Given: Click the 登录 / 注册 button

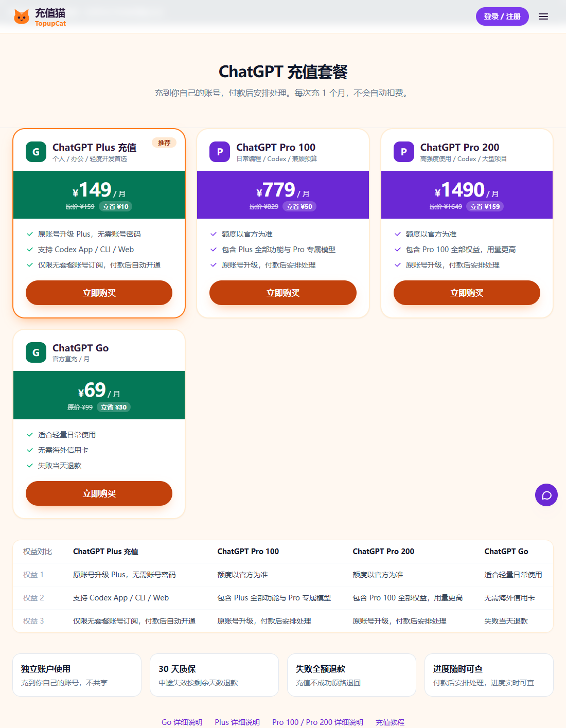Looking at the screenshot, I should pyautogui.click(x=502, y=16).
